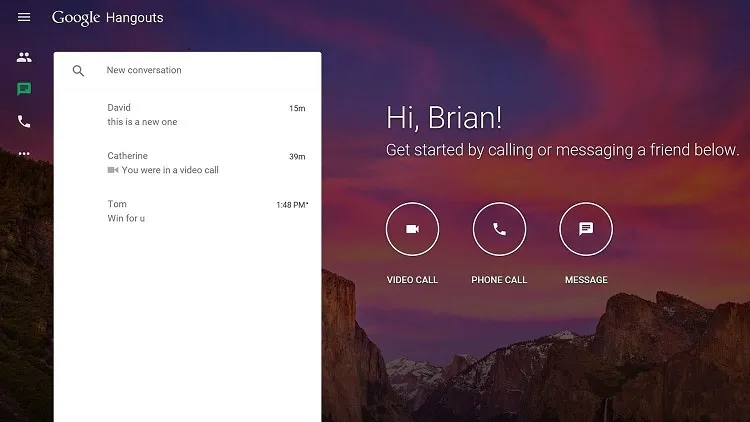Image resolution: width=750 pixels, height=422 pixels.
Task: Select the green Conversations sidebar icon
Action: [24, 89]
